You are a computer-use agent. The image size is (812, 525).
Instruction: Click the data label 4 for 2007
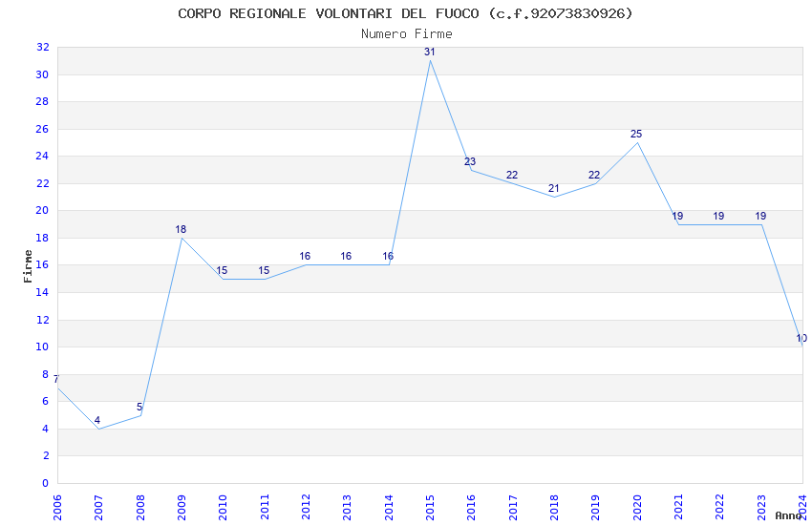[x=96, y=420]
